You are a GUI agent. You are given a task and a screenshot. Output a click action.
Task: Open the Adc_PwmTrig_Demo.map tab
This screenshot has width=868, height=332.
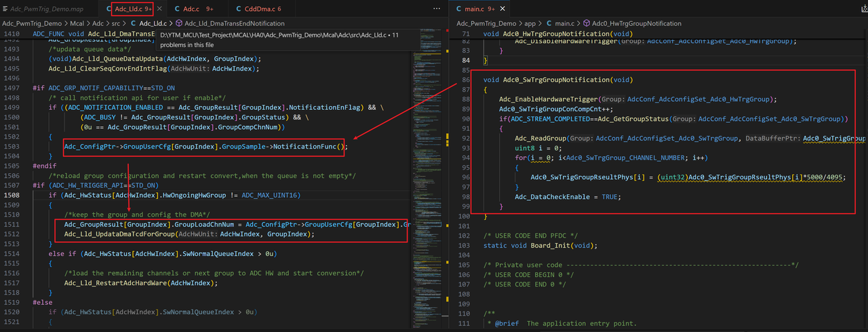46,9
